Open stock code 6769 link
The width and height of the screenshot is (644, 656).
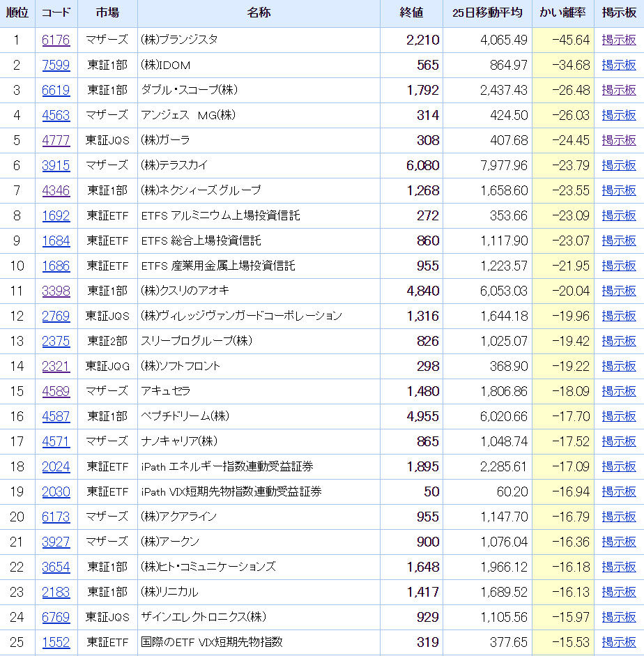point(56,618)
